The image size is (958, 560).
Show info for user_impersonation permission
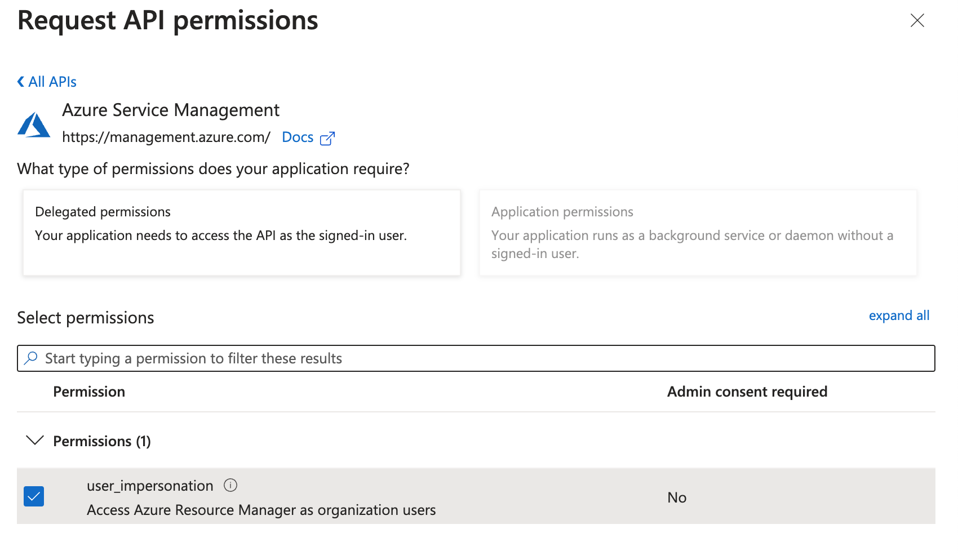tap(230, 485)
